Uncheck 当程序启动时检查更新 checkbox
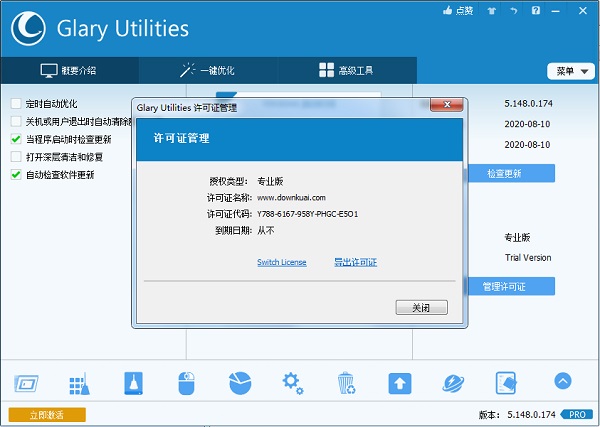This screenshot has height=427, width=600. coord(16,139)
